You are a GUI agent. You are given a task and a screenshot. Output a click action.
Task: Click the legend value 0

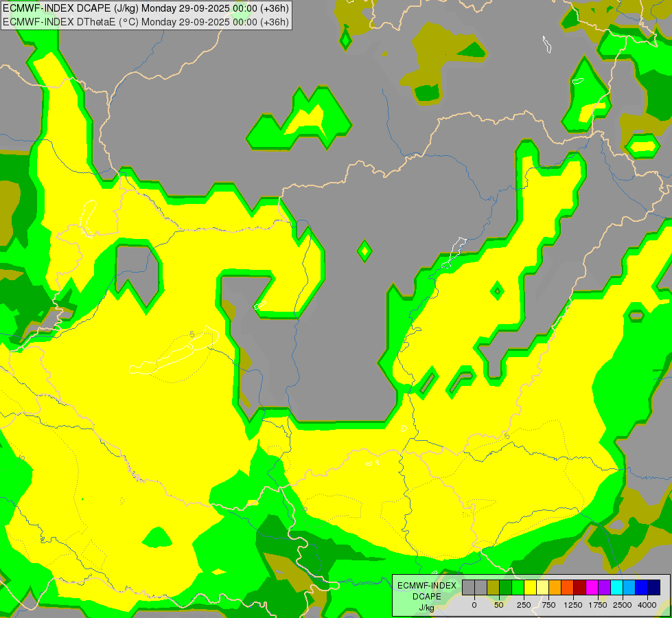(x=474, y=605)
